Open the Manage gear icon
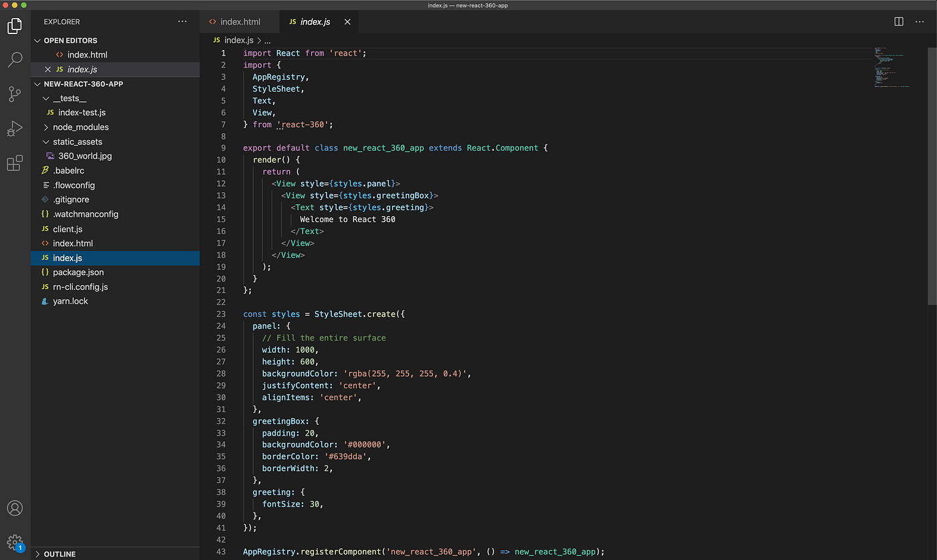This screenshot has width=937, height=560. click(15, 541)
